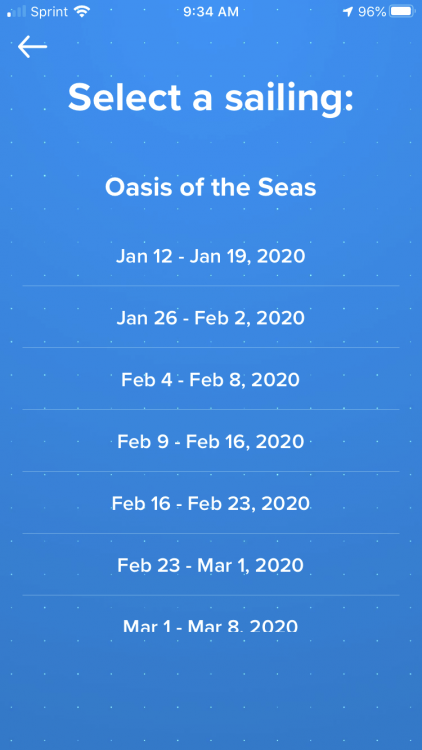Go back using the arrow icon
The width and height of the screenshot is (422, 750).
[x=32, y=46]
